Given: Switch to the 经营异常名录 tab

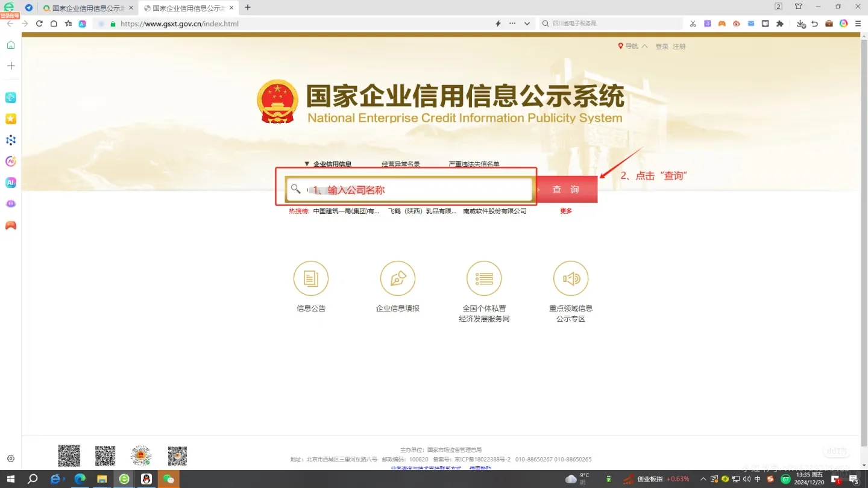Looking at the screenshot, I should click(x=400, y=163).
